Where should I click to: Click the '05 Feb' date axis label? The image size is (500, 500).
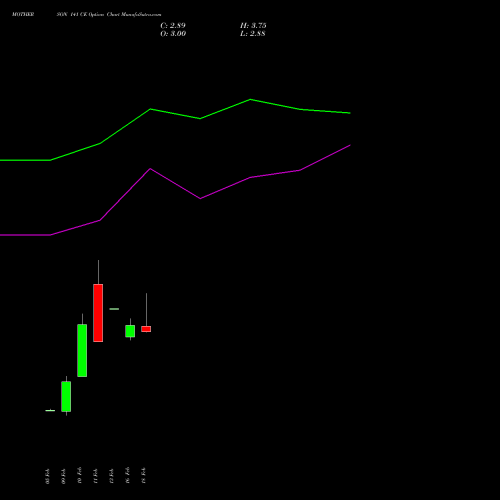[47, 476]
